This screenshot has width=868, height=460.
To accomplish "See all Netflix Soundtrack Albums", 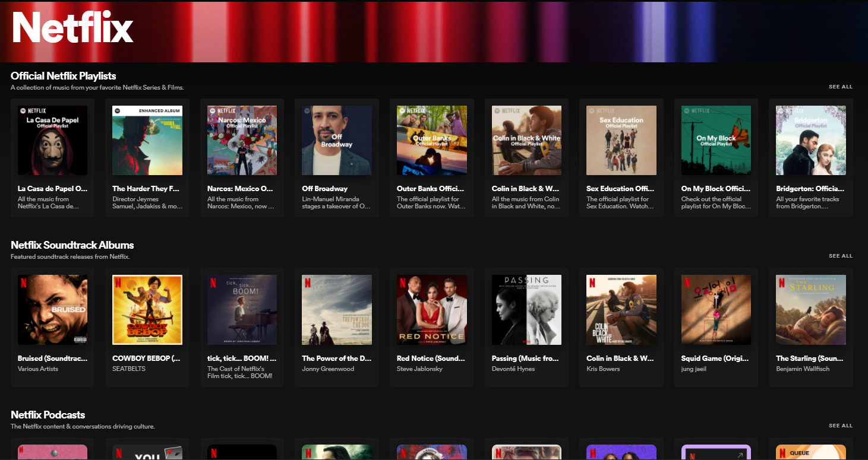I will pos(840,256).
